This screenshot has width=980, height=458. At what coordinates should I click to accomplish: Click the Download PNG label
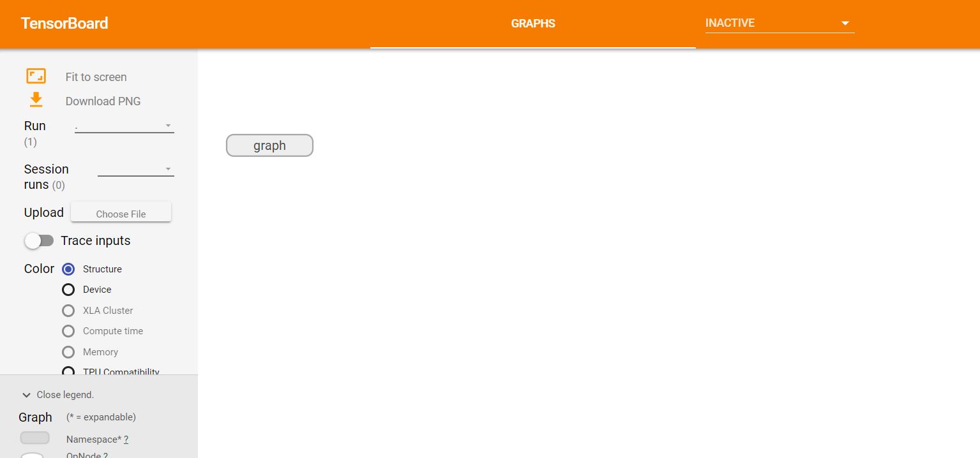pyautogui.click(x=103, y=101)
